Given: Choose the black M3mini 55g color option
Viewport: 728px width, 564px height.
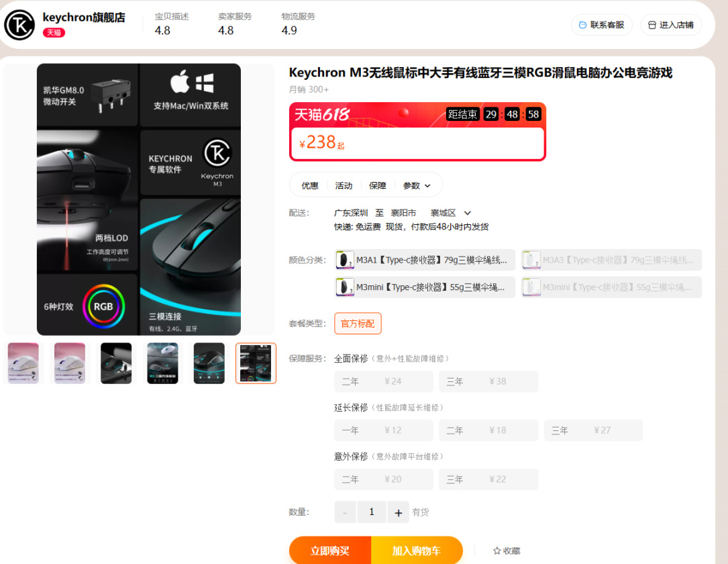Looking at the screenshot, I should tap(424, 287).
